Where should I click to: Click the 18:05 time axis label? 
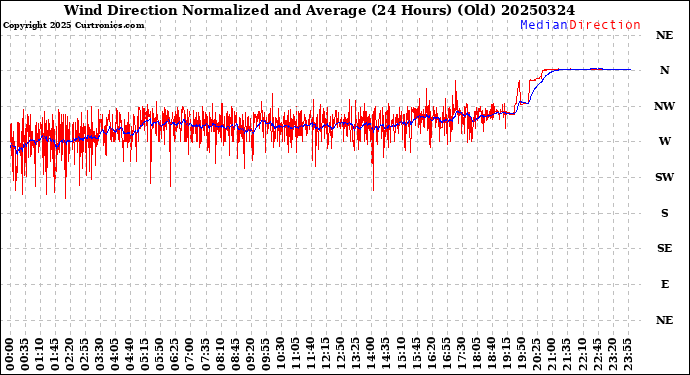(477, 355)
